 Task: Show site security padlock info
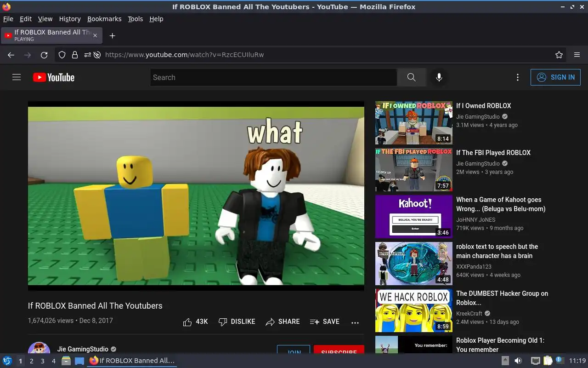tap(75, 55)
